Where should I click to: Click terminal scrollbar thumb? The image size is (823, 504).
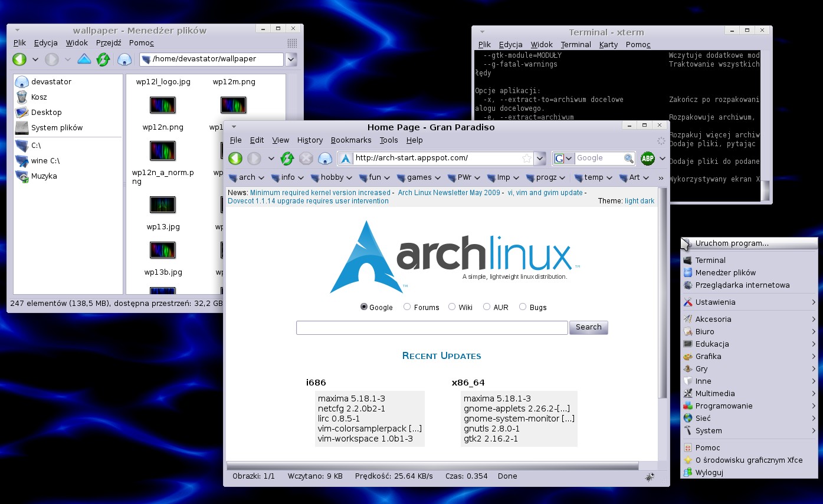point(765,191)
